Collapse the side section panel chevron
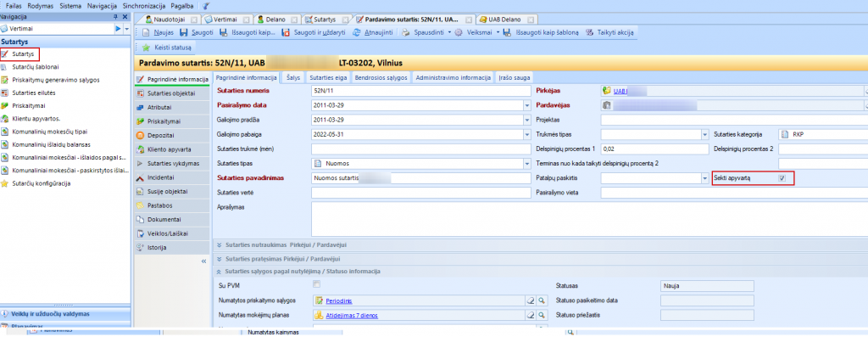This screenshot has width=868, height=337. [x=203, y=261]
